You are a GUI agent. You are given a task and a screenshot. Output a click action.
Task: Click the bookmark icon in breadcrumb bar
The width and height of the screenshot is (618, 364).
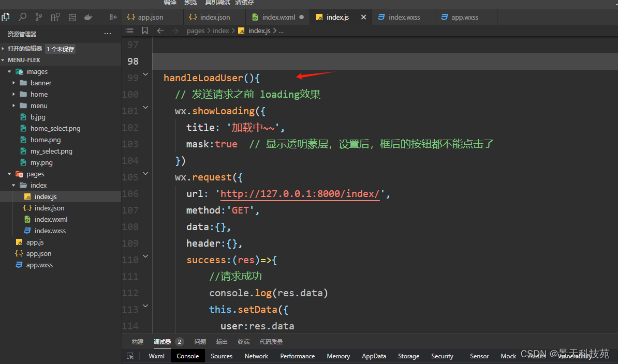(x=145, y=31)
